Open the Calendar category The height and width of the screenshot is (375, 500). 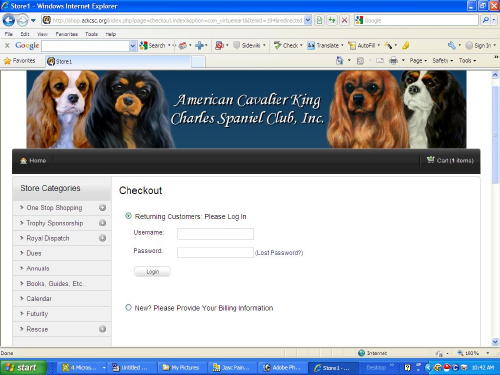[x=39, y=299]
